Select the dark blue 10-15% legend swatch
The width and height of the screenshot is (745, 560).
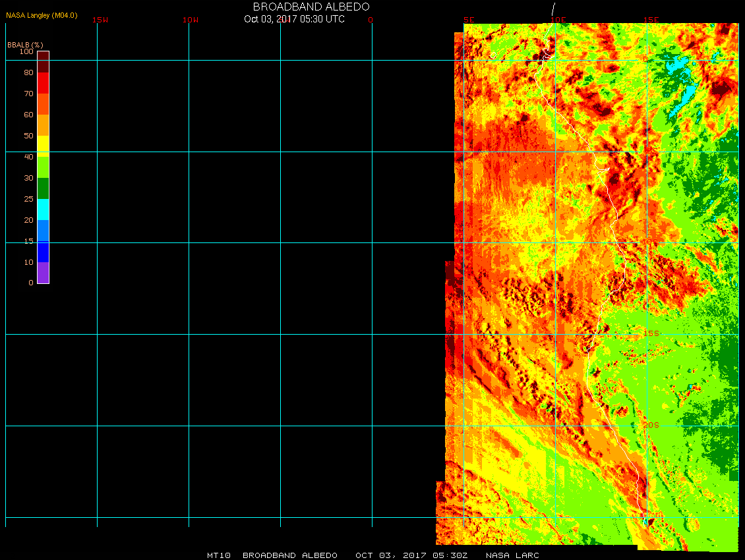click(x=43, y=252)
